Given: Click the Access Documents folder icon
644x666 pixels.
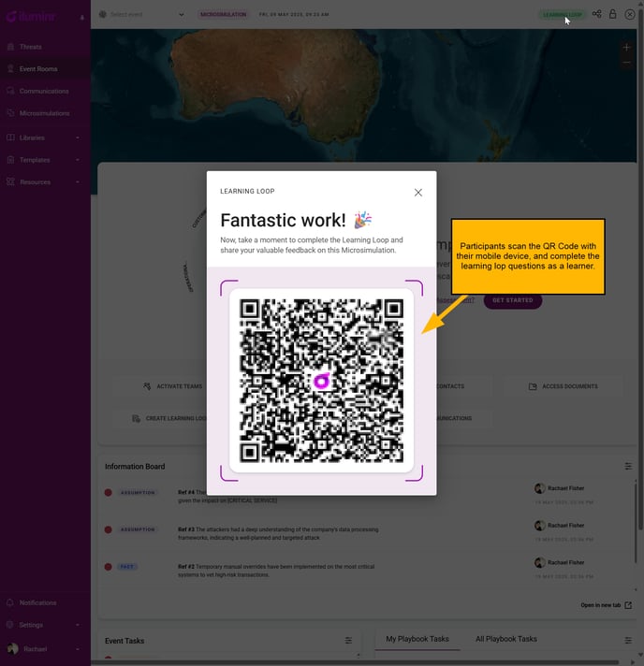Looking at the screenshot, I should coord(533,386).
